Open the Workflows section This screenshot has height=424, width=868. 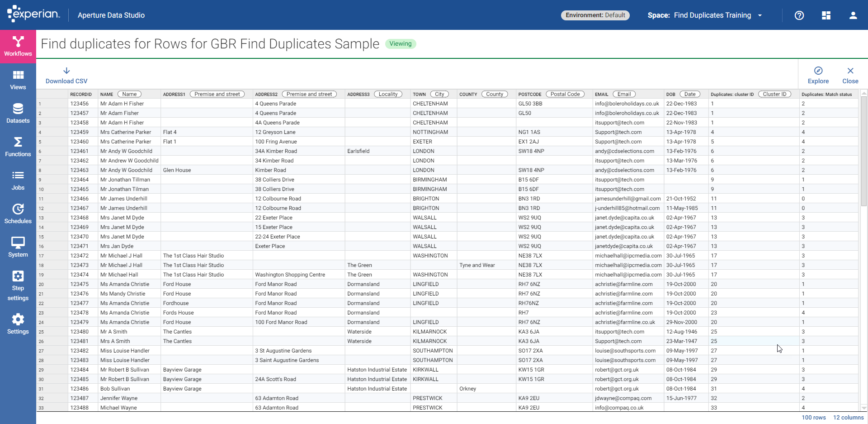pos(18,45)
